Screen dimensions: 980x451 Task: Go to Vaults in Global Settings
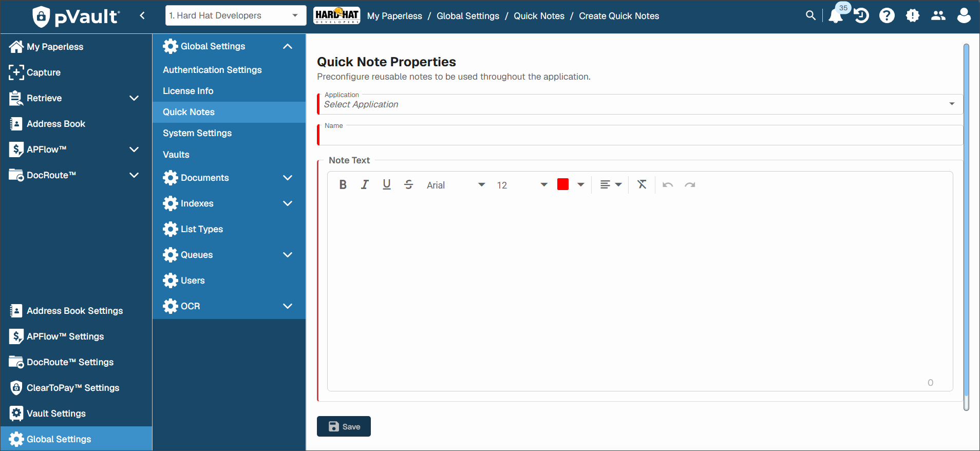tap(176, 155)
